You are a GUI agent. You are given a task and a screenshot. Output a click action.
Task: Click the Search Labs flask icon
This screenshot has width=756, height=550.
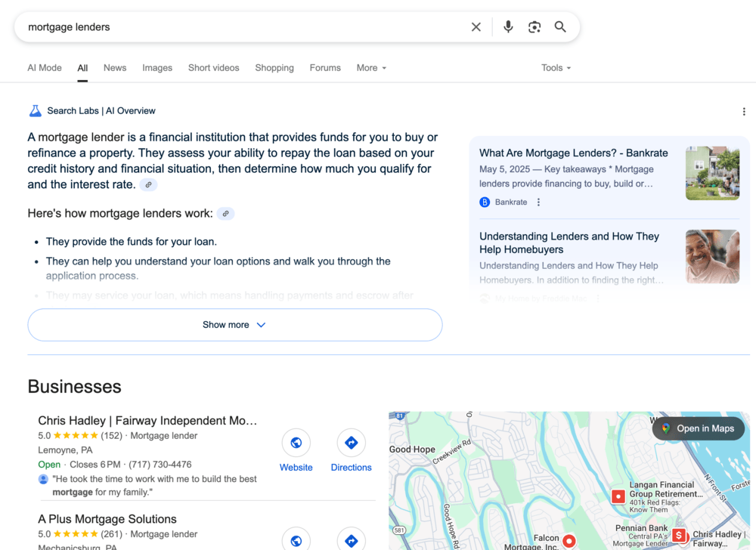click(36, 111)
